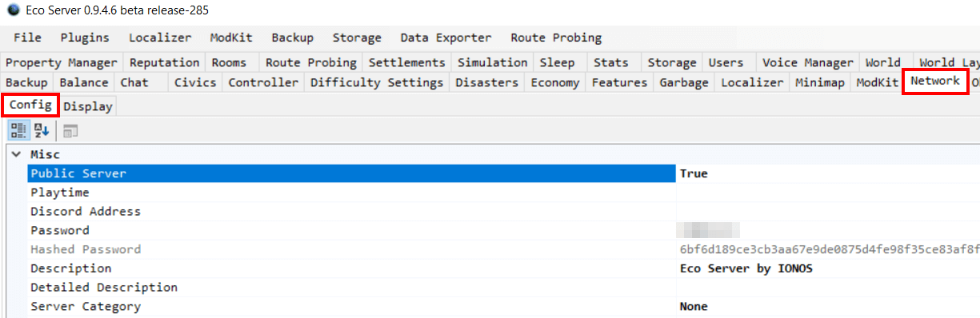Switch to the Difficulty Settings tab
The image size is (980, 318).
point(377,82)
